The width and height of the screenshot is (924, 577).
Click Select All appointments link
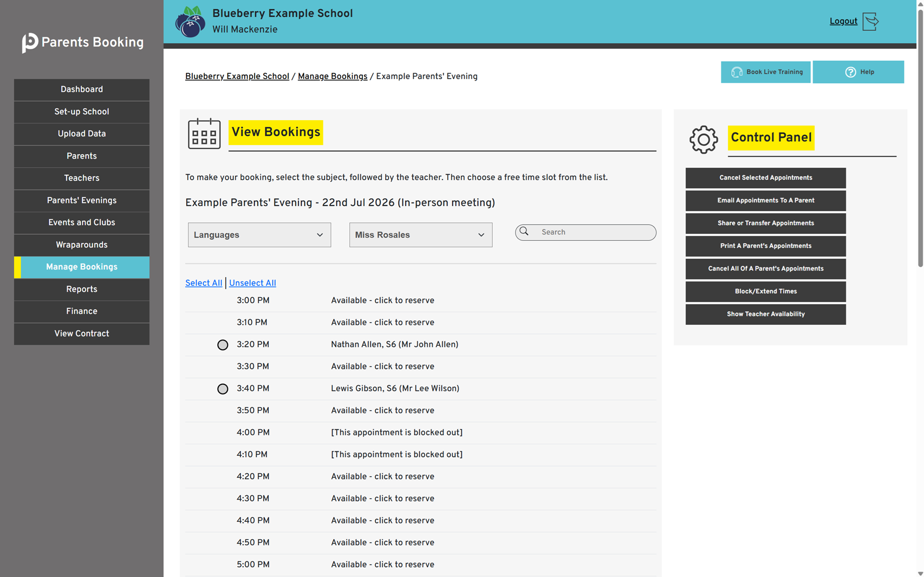[204, 283]
